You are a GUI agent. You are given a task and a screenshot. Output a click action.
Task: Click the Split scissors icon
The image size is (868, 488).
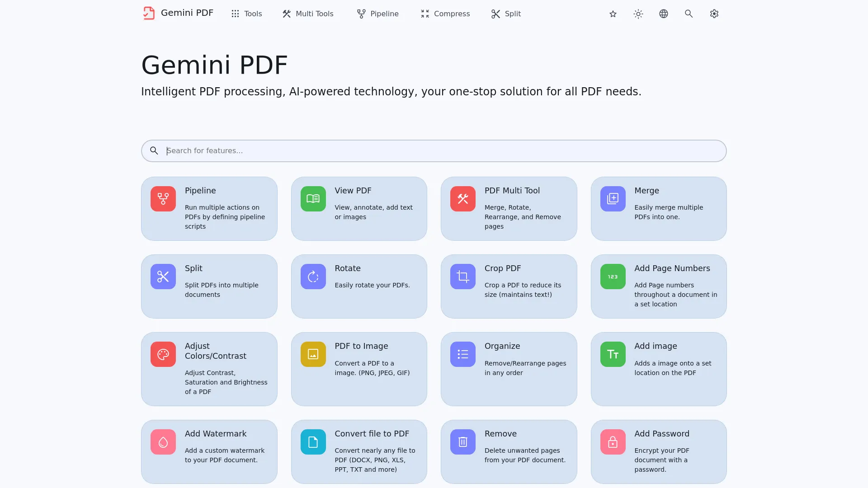click(162, 276)
